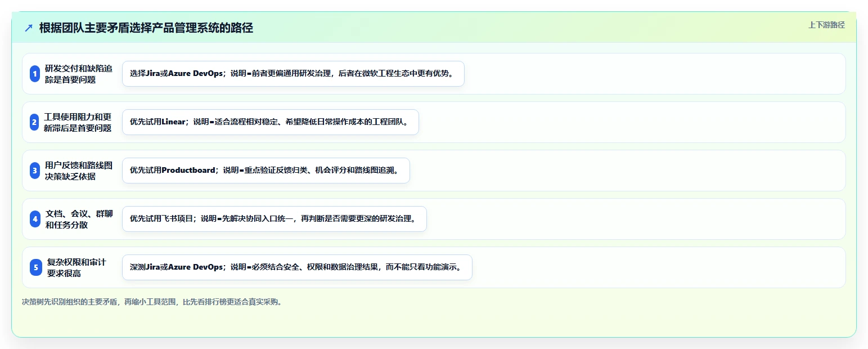
Task: Open the 选择Jira或Azure DevOps recommendation box
Action: (x=293, y=74)
